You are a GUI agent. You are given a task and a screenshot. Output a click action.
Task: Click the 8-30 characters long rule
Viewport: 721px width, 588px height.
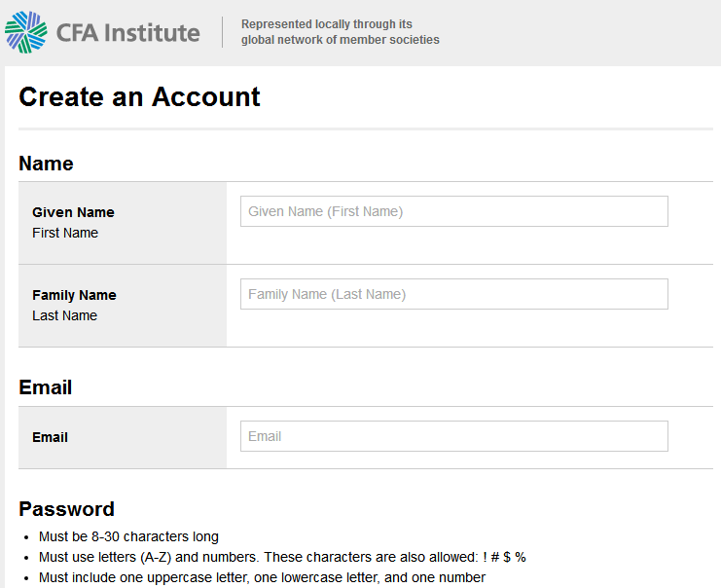point(128,536)
